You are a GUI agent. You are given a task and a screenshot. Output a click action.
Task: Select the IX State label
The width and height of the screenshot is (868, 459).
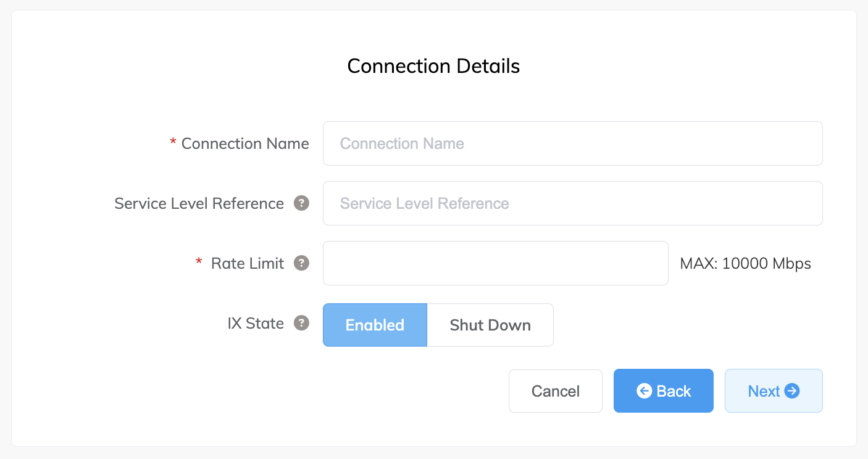pyautogui.click(x=256, y=323)
